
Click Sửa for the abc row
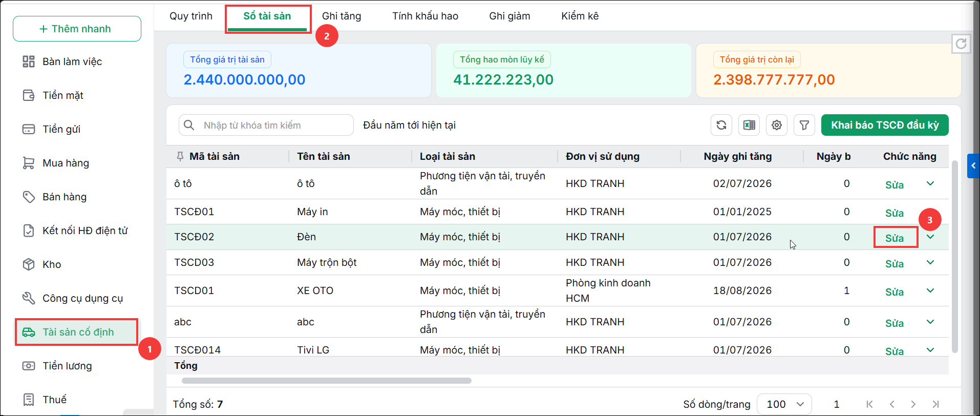point(894,323)
